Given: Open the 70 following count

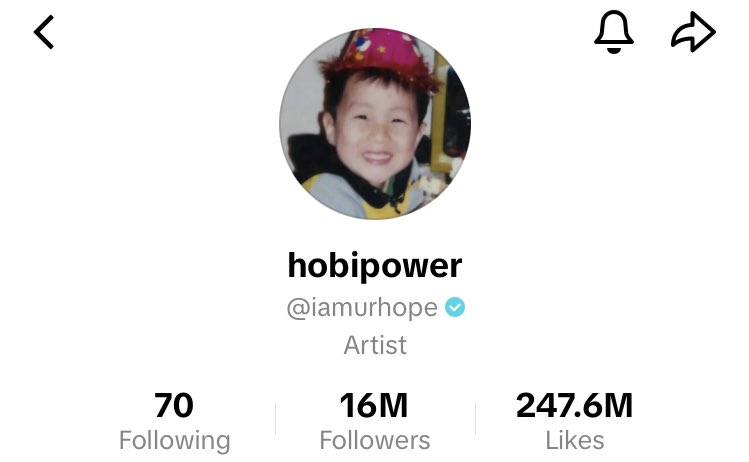Looking at the screenshot, I should [174, 406].
